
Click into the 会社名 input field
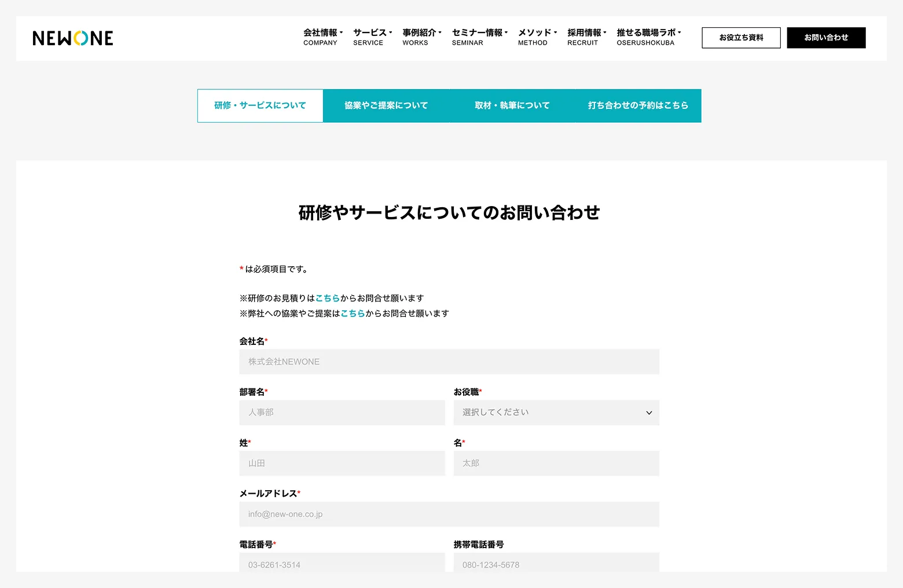tap(449, 362)
